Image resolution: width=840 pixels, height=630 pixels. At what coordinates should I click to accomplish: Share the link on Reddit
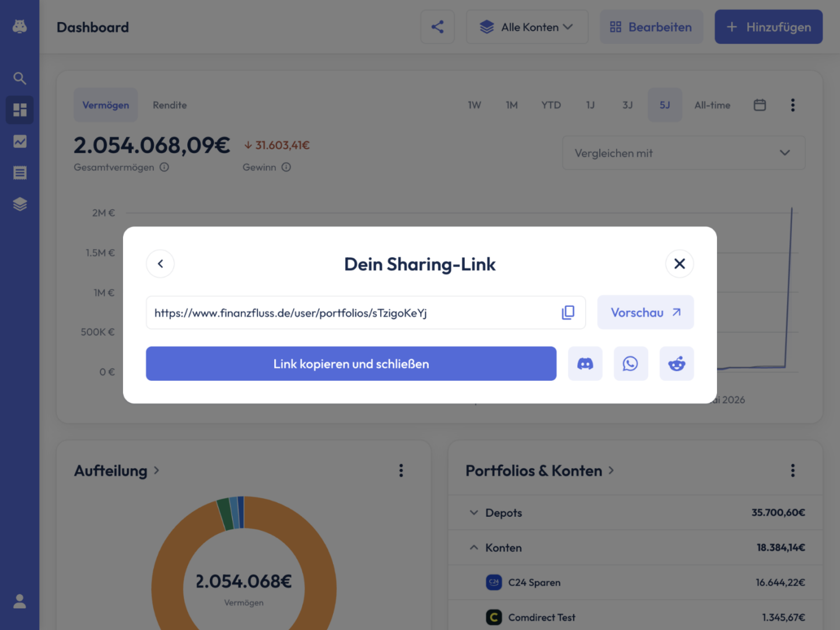pyautogui.click(x=677, y=363)
